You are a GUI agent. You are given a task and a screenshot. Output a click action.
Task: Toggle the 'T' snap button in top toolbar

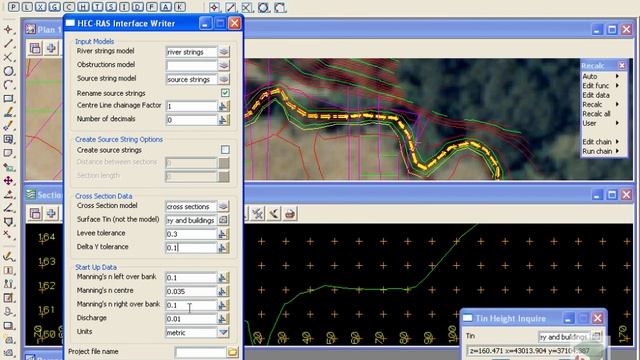(97, 7)
